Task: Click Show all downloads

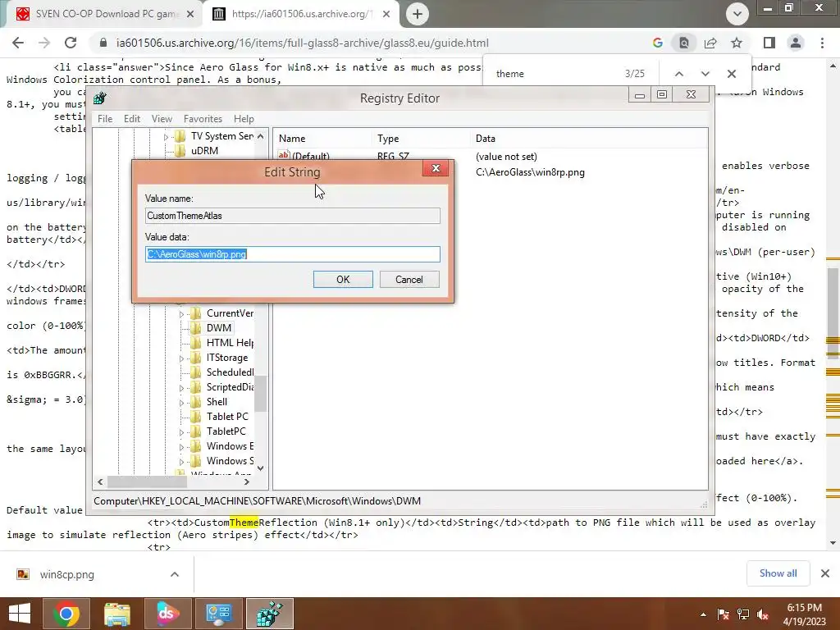Action: pos(778,573)
